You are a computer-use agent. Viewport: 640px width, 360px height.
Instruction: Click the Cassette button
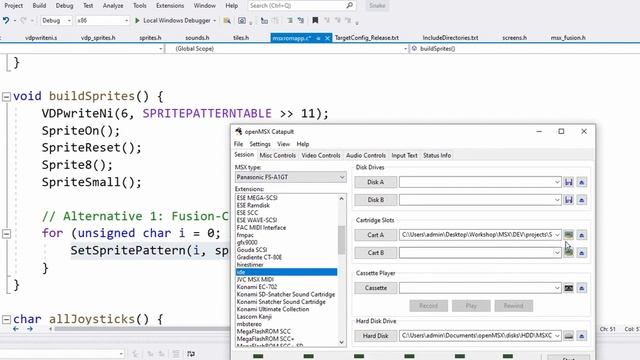(x=376, y=288)
